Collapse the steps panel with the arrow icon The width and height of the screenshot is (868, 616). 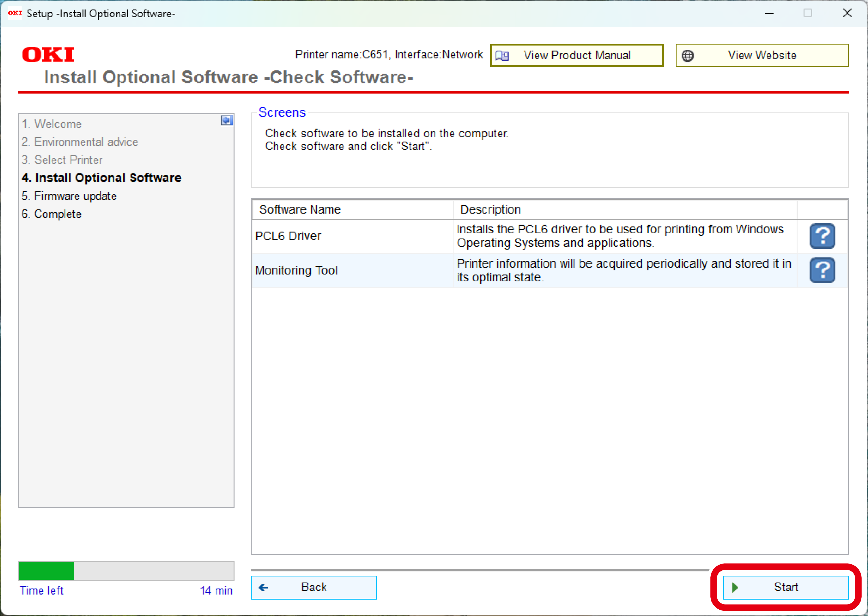tap(227, 121)
